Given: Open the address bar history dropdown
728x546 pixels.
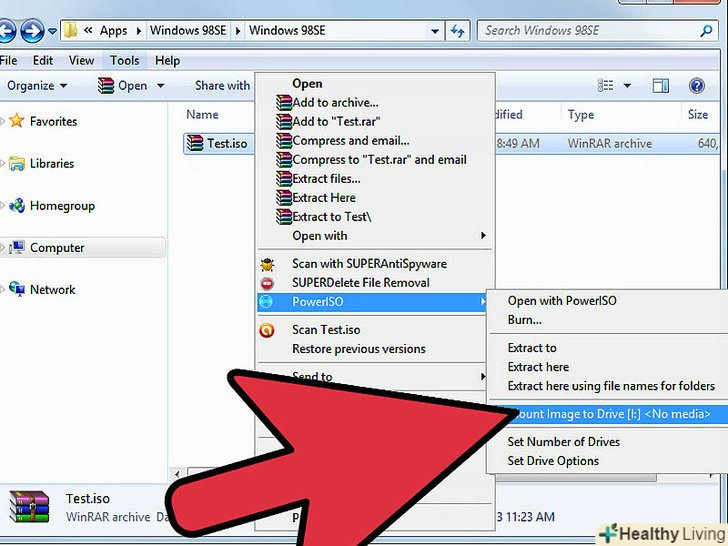Looking at the screenshot, I should coord(435,32).
